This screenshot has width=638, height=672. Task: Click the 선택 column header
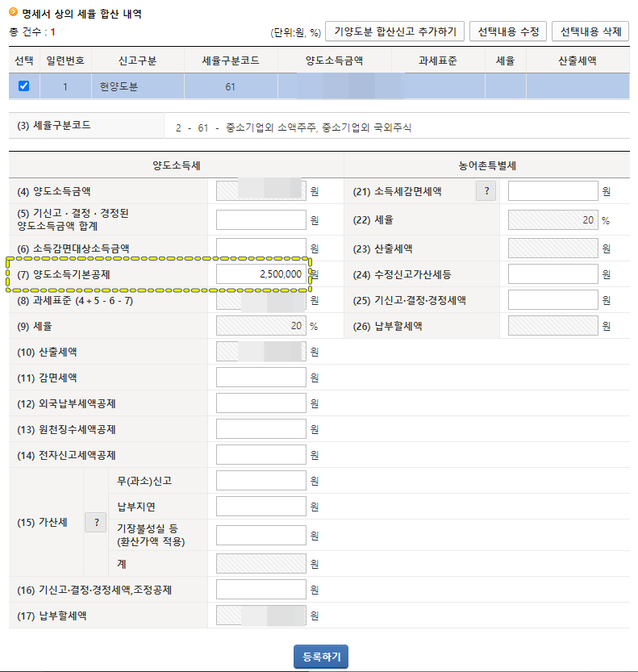pyautogui.click(x=24, y=61)
